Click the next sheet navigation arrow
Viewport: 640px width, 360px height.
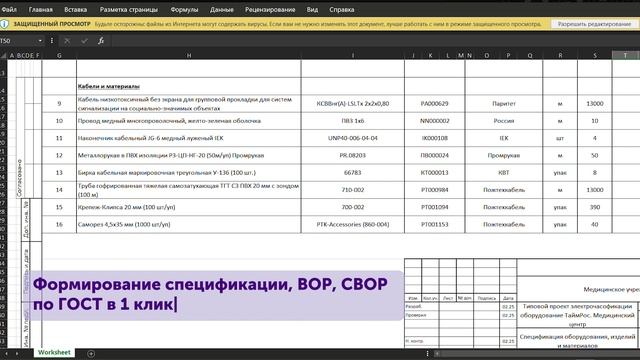click(17, 353)
